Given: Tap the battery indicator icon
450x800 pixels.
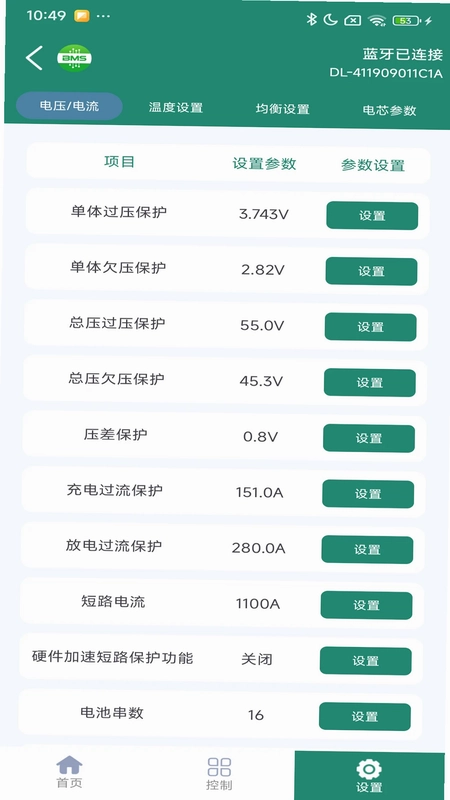Looking at the screenshot, I should 408,21.
